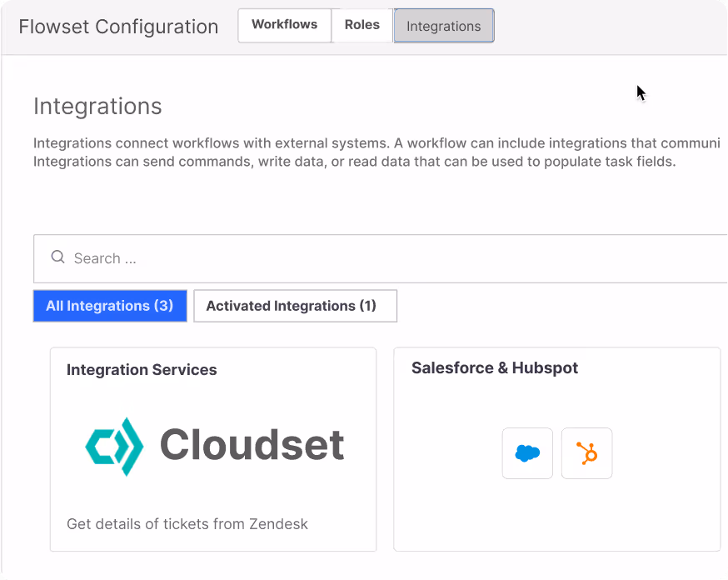This screenshot has height=580, width=728.
Task: Click inside the search input field
Action: click(x=250, y=258)
